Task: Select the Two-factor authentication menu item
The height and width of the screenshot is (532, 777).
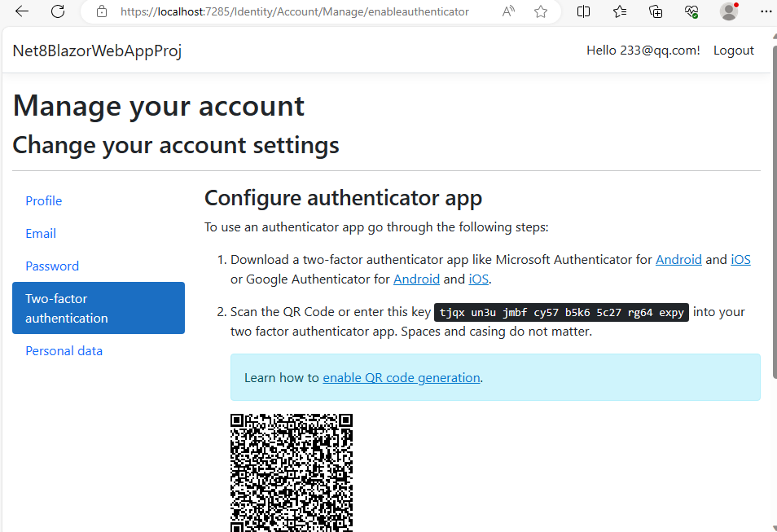Action: [99, 308]
